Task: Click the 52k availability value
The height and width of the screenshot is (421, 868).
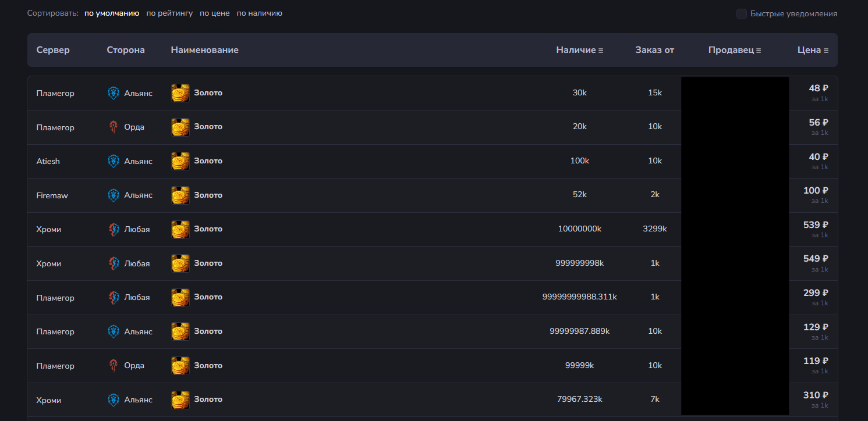Action: pyautogui.click(x=580, y=195)
